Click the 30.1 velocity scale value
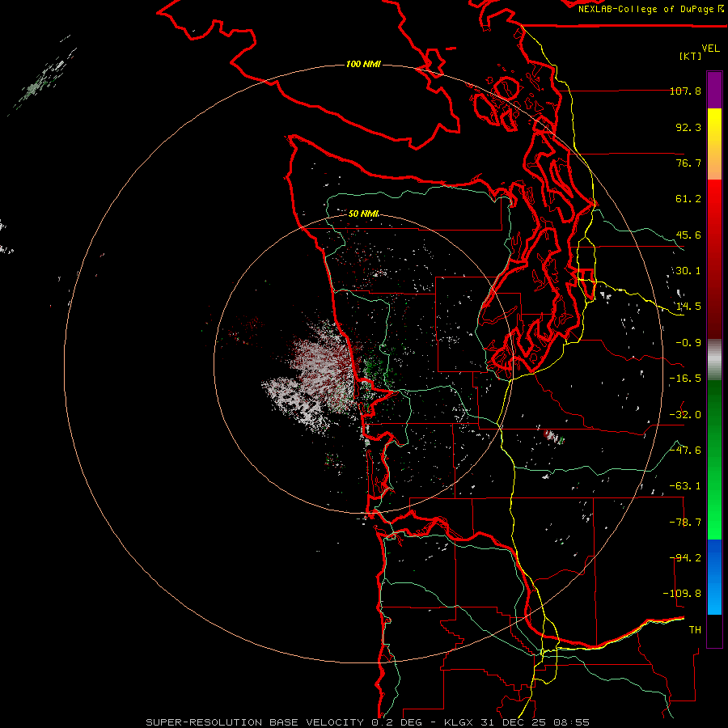The image size is (728, 728). (688, 271)
